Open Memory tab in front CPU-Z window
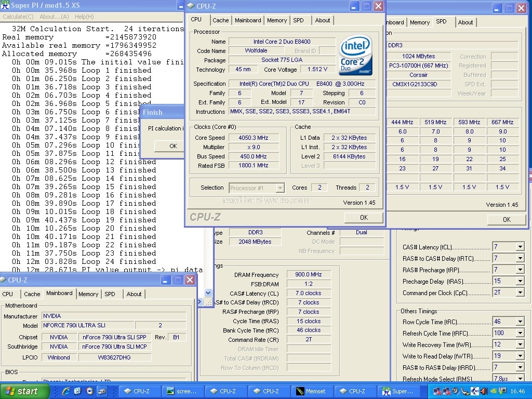The image size is (532, 399). [277, 20]
